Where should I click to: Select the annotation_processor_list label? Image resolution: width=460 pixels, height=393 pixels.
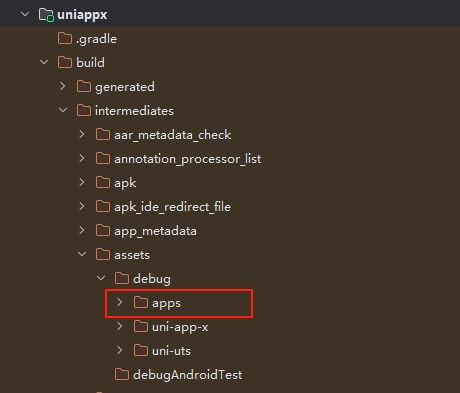[188, 159]
